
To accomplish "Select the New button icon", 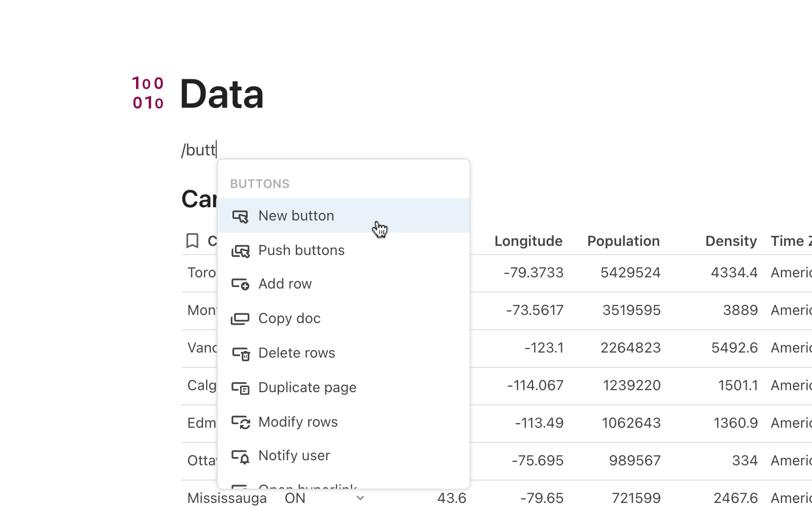I will [241, 216].
